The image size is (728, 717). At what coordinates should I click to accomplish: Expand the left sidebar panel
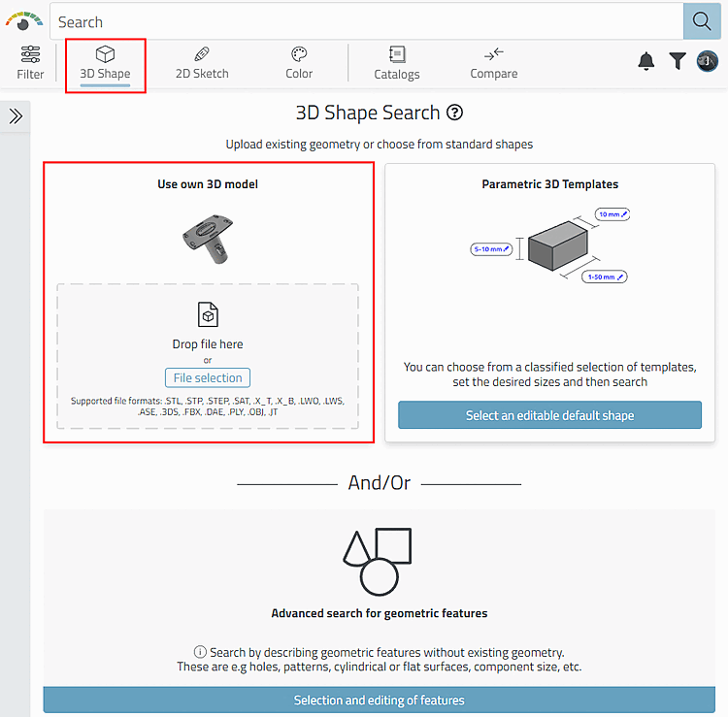click(16, 116)
